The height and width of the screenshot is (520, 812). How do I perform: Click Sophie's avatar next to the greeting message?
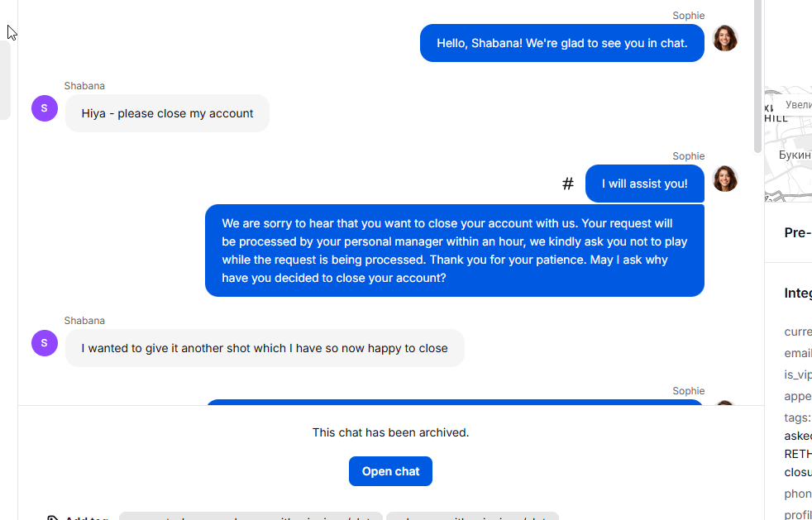pos(725,38)
